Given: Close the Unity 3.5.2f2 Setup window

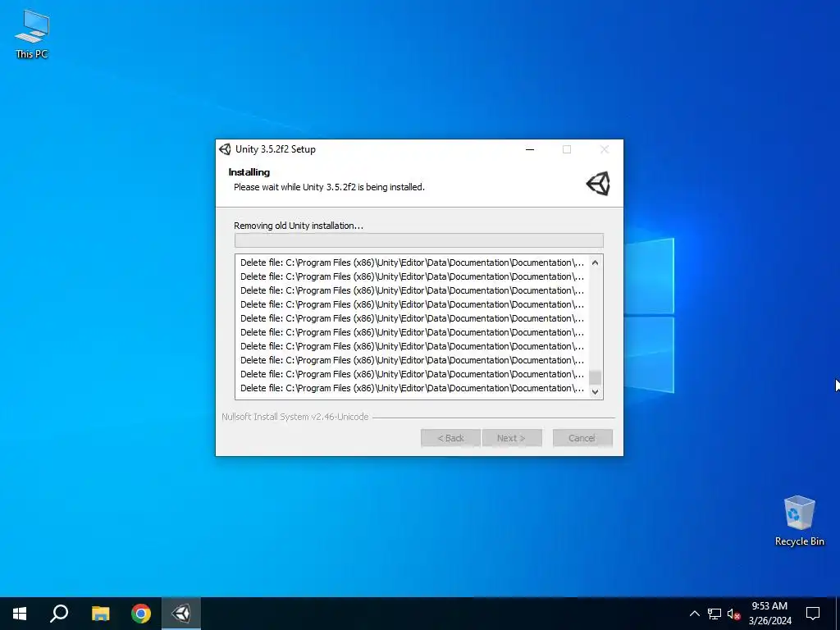Looking at the screenshot, I should 605,149.
